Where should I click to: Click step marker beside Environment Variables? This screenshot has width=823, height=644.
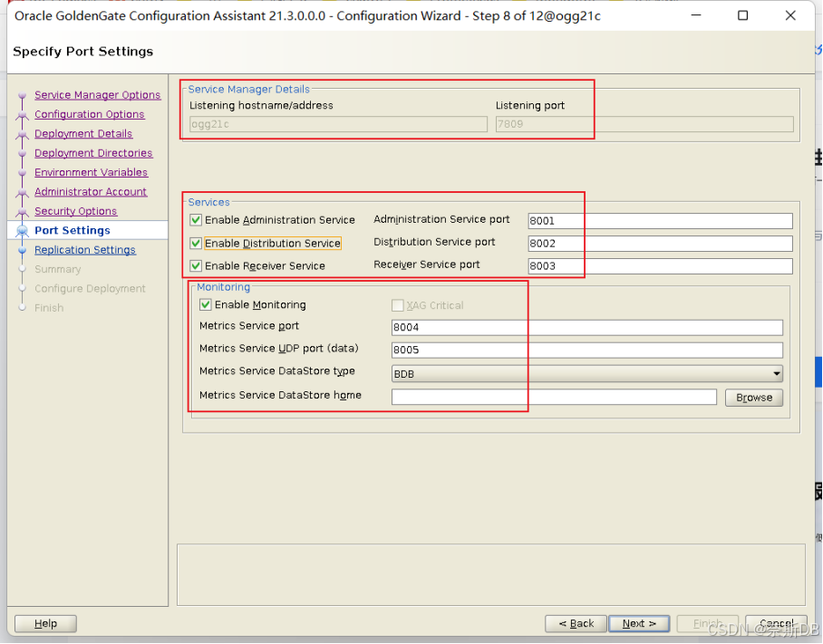tap(22, 173)
